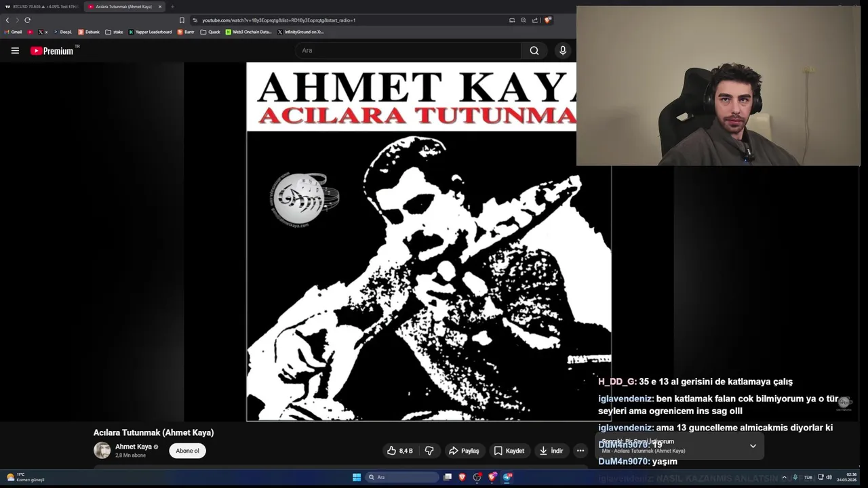Expand the Mix playlist panel chevron

point(753,446)
